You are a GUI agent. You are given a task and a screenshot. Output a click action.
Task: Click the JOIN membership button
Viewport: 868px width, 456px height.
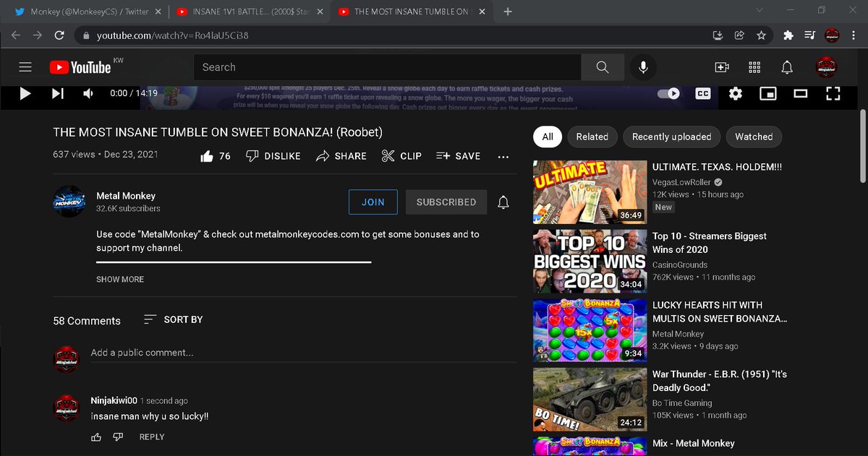pos(373,202)
